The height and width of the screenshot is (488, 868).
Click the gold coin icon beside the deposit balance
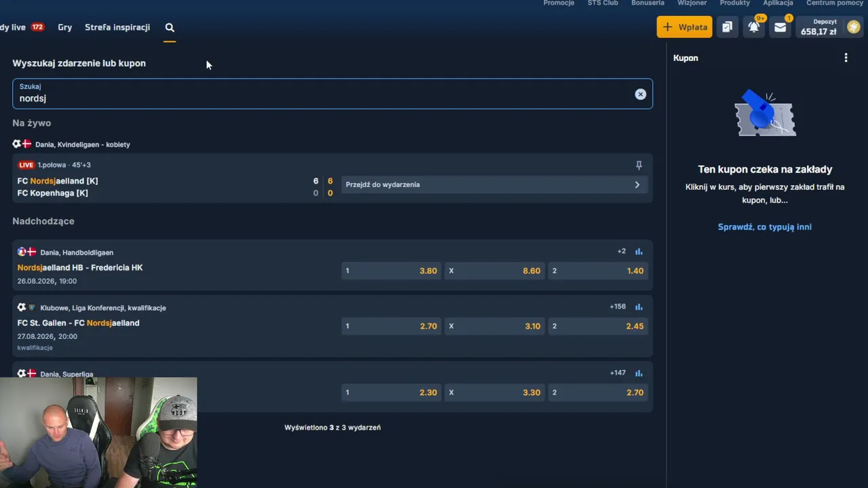tap(854, 27)
